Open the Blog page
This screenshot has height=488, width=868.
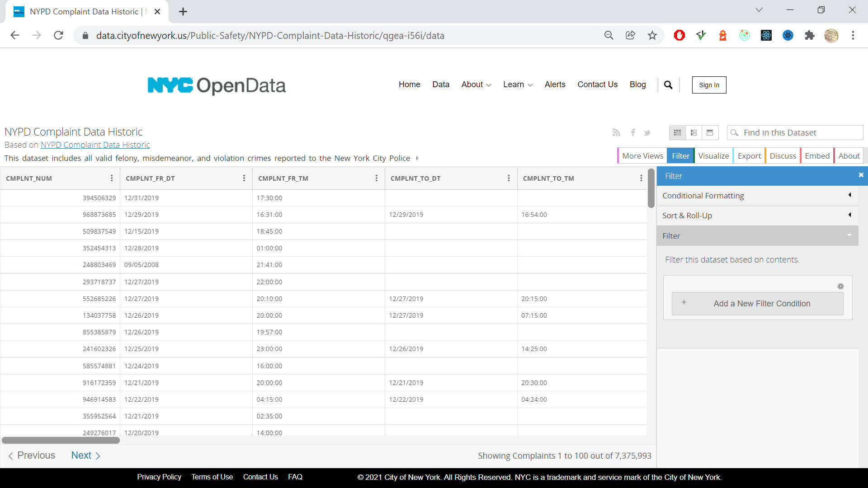coord(637,84)
